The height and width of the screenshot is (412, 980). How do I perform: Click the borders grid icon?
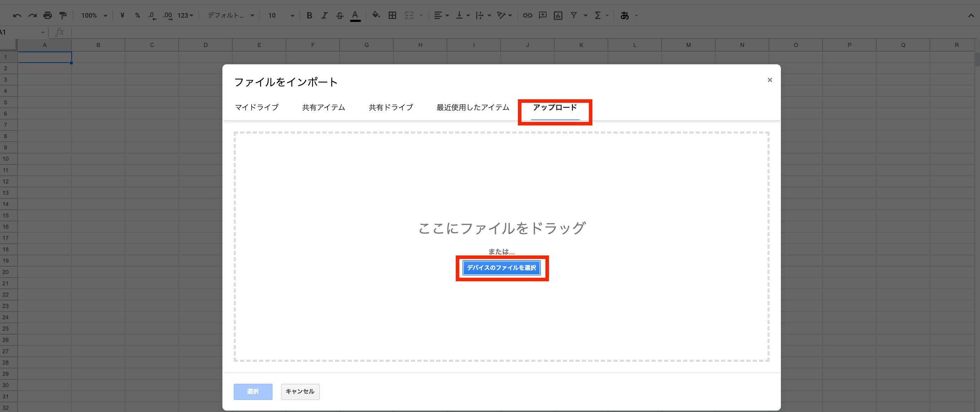click(392, 16)
